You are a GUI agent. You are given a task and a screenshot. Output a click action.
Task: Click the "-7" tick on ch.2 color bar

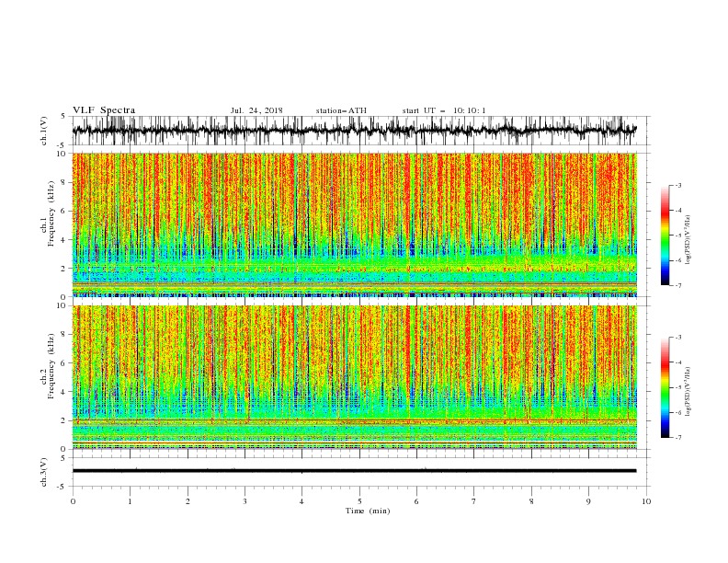678,437
